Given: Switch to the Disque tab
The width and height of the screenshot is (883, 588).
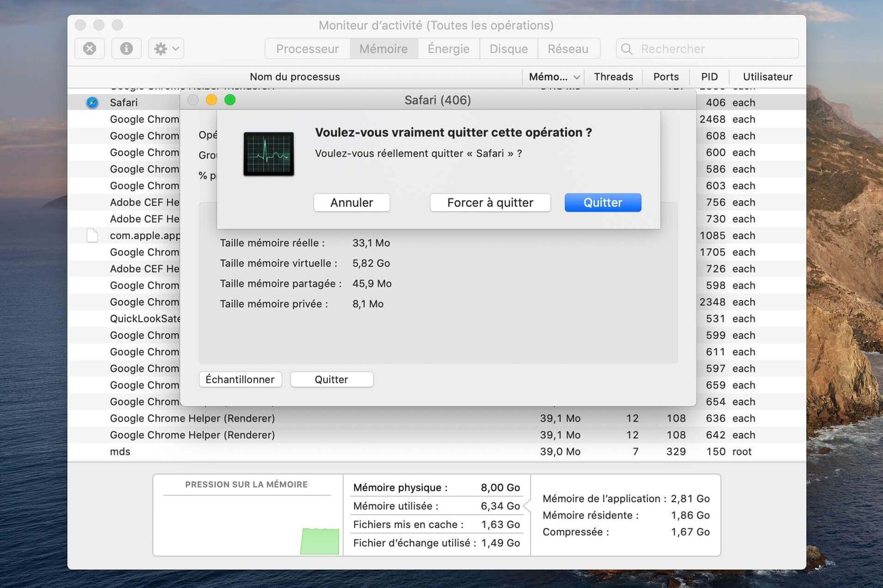Looking at the screenshot, I should pos(509,49).
